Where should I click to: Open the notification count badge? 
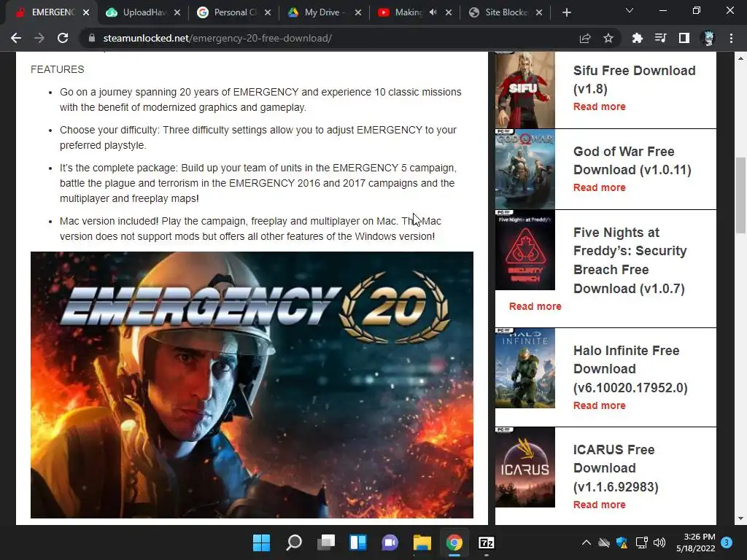point(727,542)
